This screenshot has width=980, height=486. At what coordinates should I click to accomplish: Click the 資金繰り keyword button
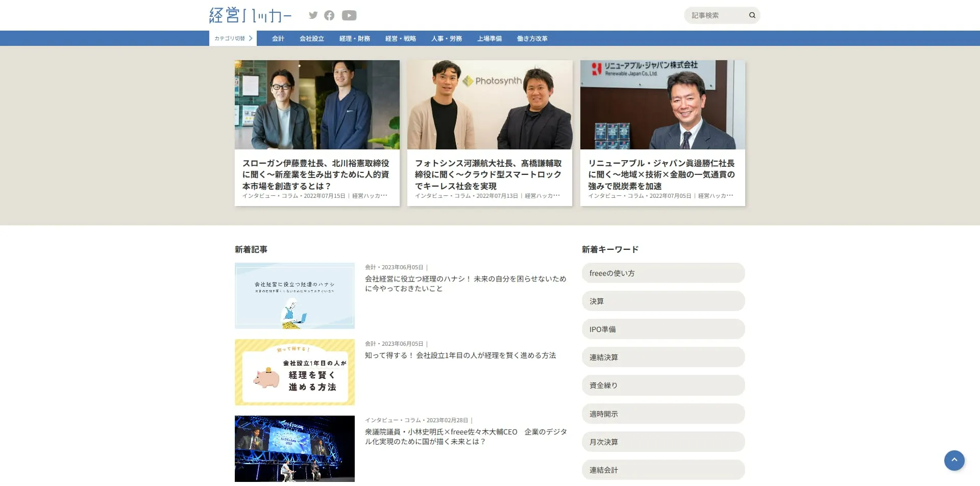coord(663,385)
